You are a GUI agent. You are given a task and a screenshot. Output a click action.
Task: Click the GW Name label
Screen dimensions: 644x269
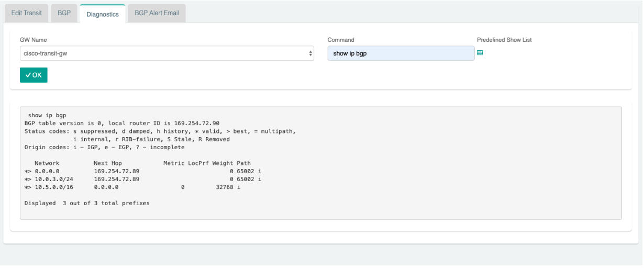pos(31,40)
